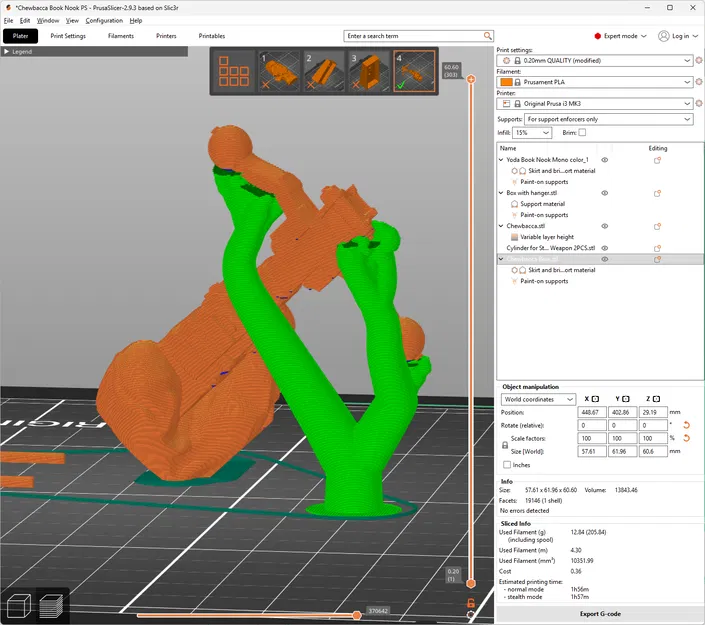Open the vertical slider settings cog
Screen dimensions: 705x625
pos(471,615)
